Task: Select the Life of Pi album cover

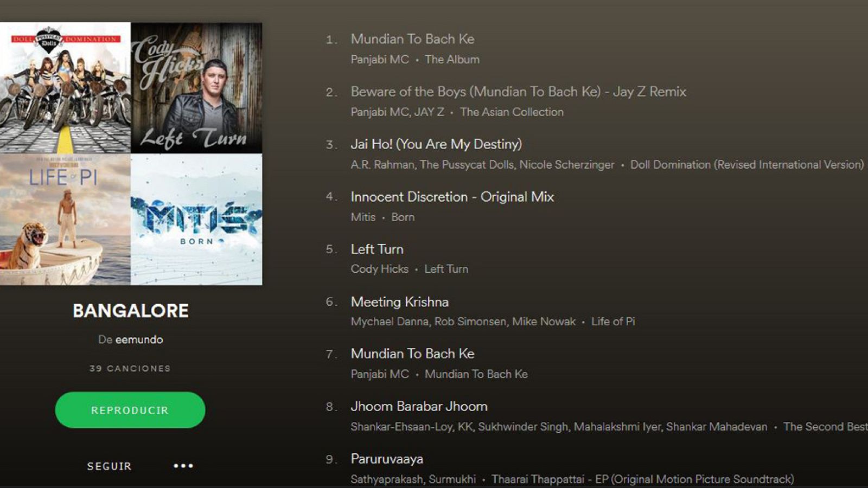Action: [x=65, y=220]
